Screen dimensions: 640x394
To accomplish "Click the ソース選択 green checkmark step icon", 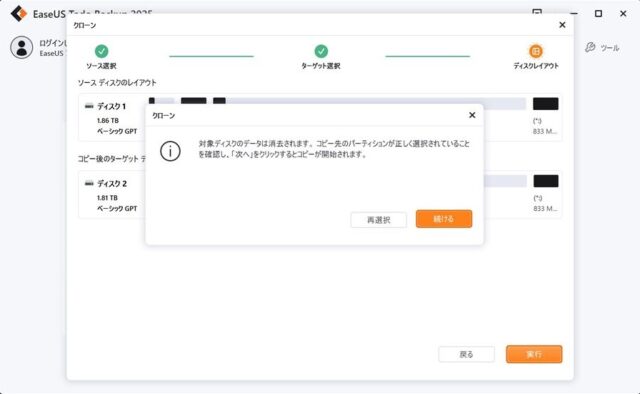I will tap(101, 51).
